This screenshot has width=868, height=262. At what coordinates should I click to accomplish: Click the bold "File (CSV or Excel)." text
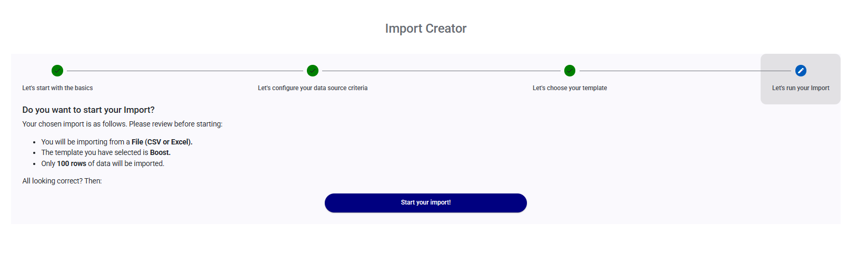tap(162, 142)
